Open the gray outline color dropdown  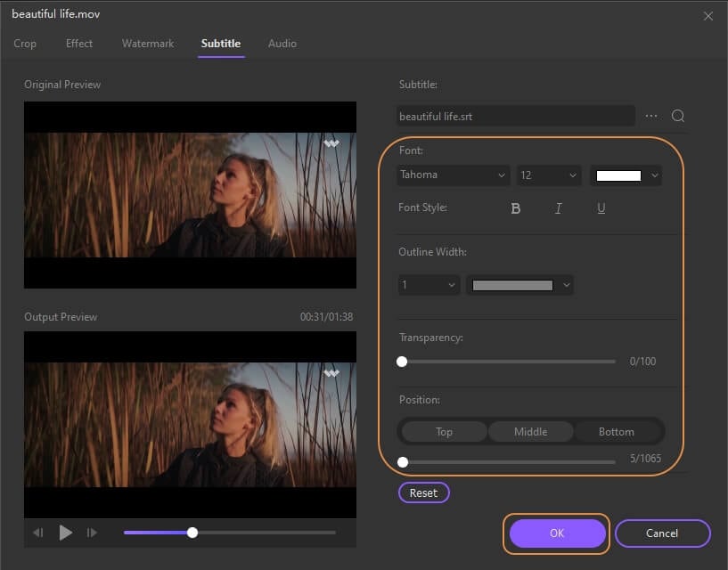click(519, 284)
